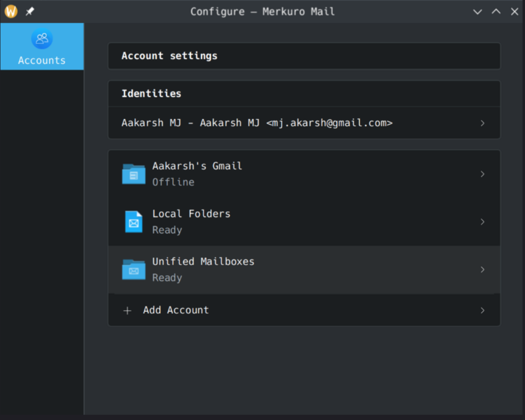Click the Accounts people icon in sidebar
The height and width of the screenshot is (420, 525).
tap(42, 39)
